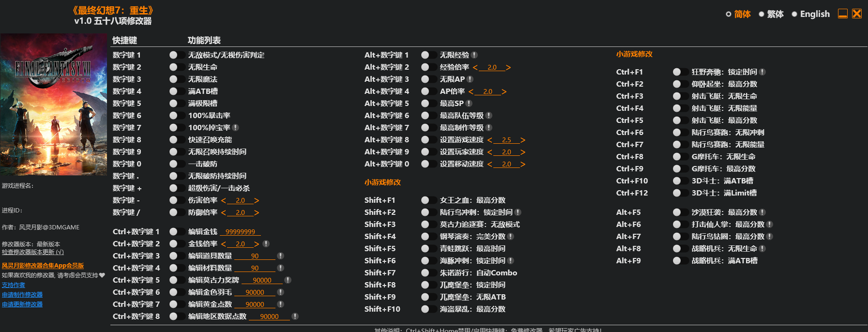Toggle 无敌模式/无视伤害判定 switch
This screenshot has height=332, width=868.
177,55
